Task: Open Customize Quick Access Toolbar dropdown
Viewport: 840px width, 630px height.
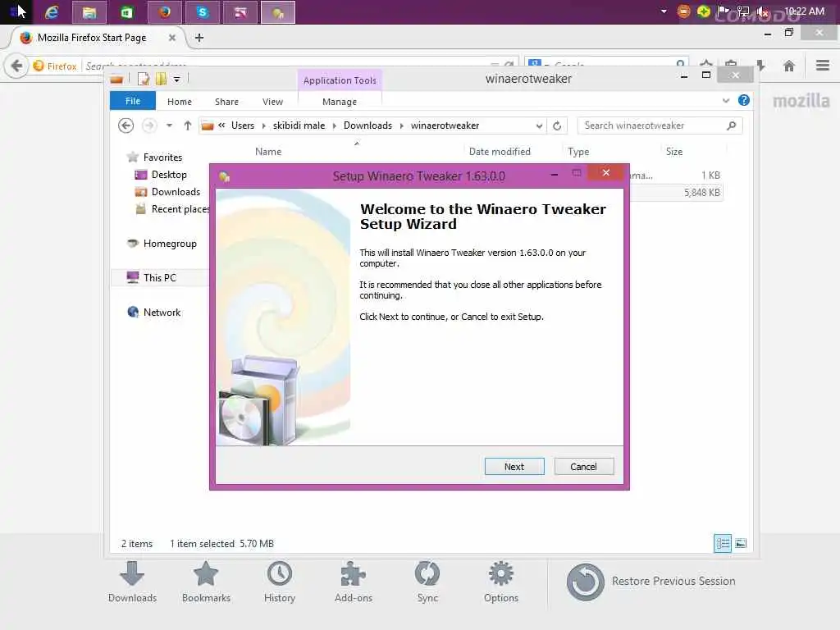Action: click(177, 80)
